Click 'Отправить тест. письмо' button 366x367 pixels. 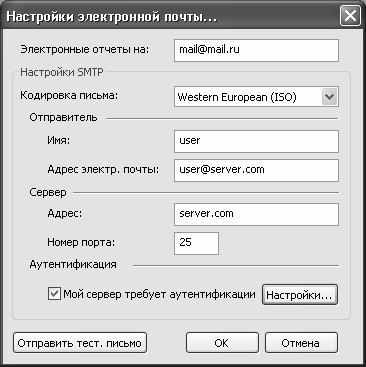[x=80, y=343]
